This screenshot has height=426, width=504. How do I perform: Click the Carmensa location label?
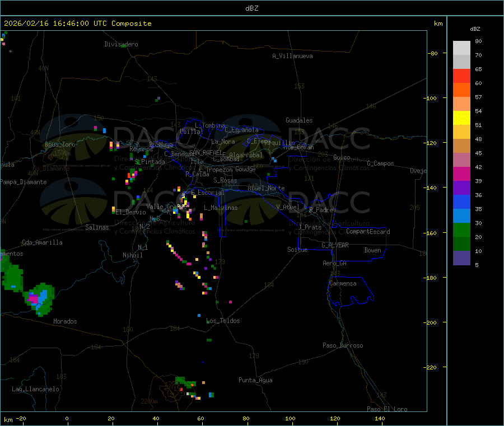343,283
